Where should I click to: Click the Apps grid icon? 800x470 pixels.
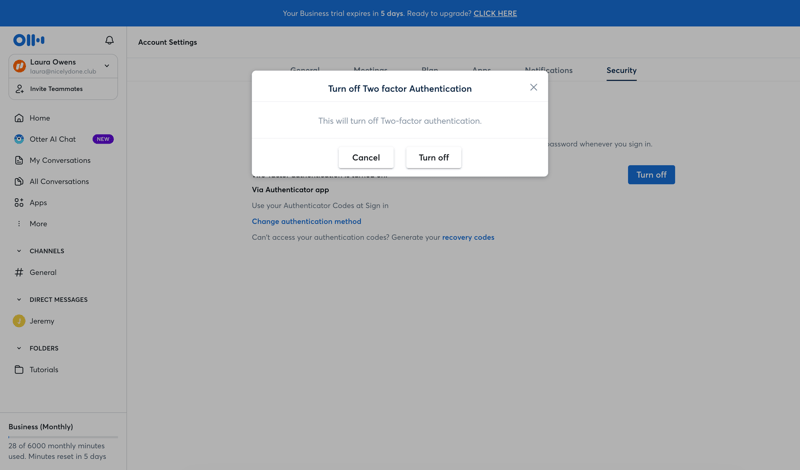click(19, 203)
